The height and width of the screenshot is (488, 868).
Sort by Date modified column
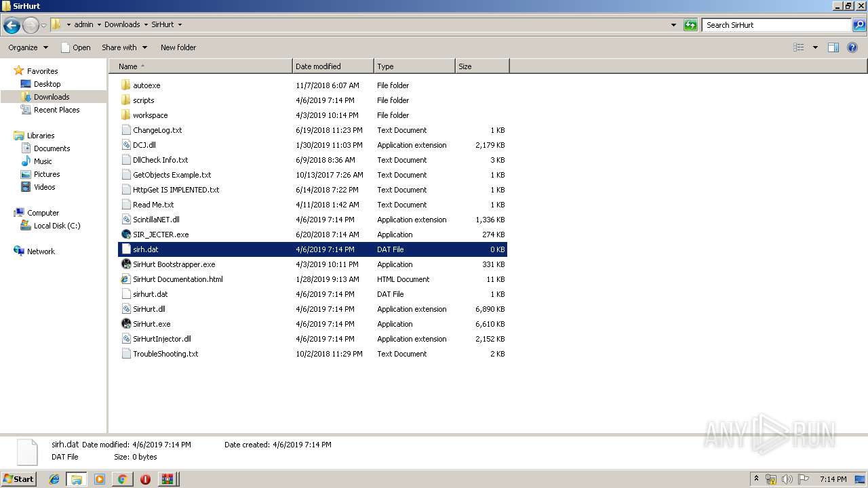333,66
